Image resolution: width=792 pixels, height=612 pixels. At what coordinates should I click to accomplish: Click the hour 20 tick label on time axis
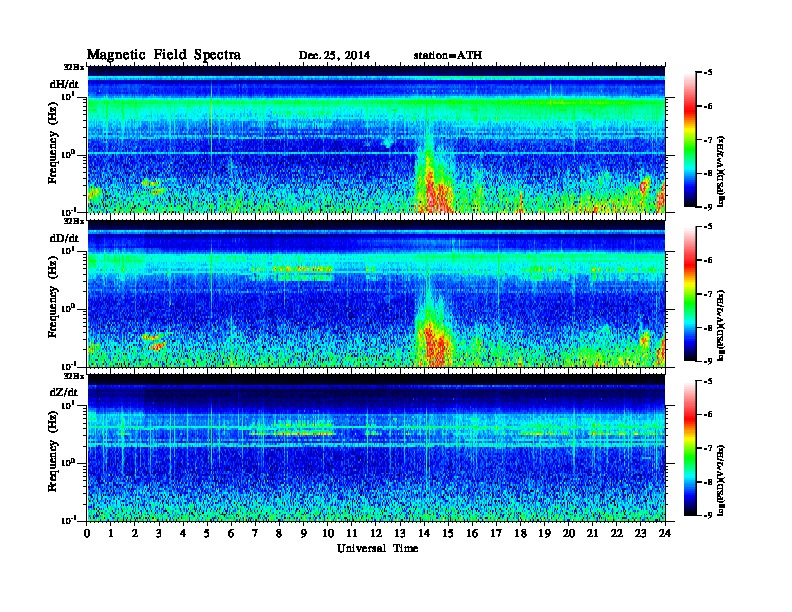point(568,533)
